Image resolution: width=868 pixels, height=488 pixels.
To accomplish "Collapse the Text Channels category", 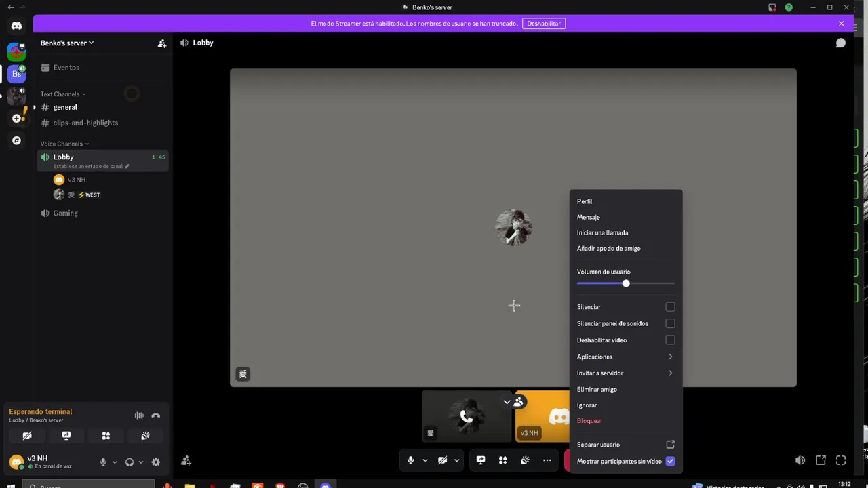I will (63, 94).
